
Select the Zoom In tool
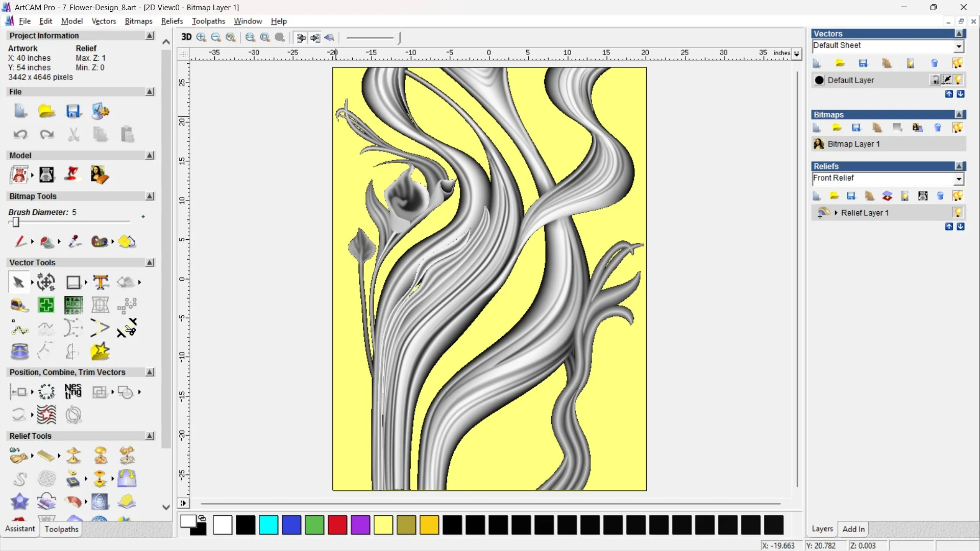[200, 37]
